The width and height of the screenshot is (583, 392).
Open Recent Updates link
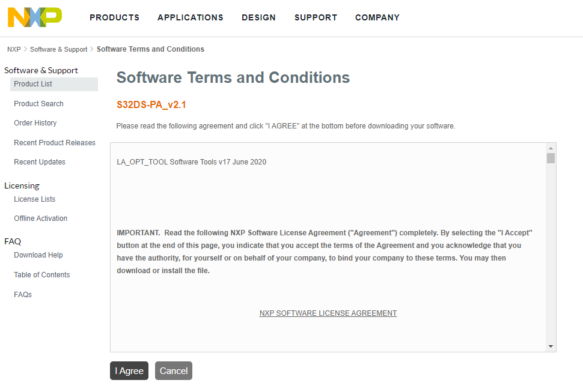40,162
